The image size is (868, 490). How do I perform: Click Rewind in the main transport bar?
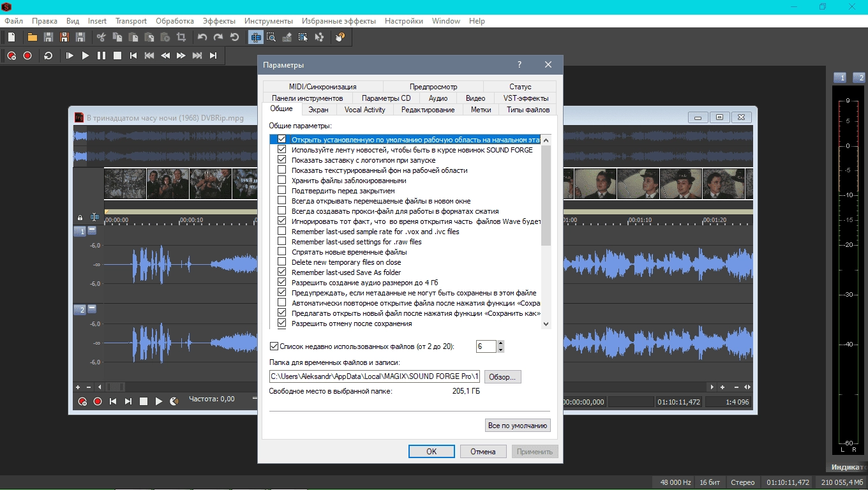pos(165,56)
